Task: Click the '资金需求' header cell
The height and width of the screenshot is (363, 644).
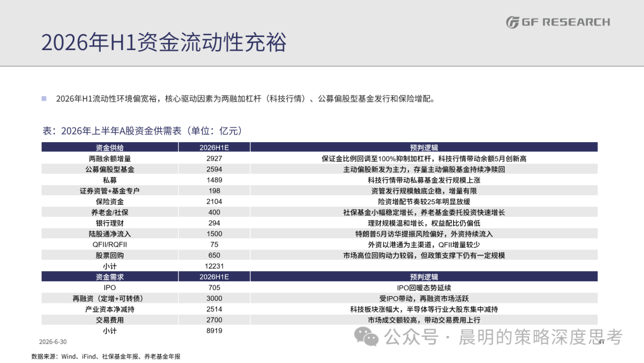Action: 110,276
